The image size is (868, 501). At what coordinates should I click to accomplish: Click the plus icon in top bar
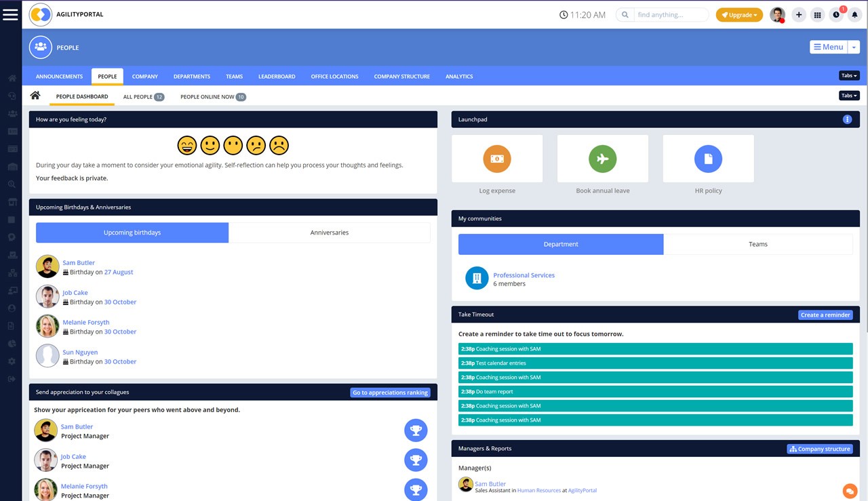click(799, 15)
